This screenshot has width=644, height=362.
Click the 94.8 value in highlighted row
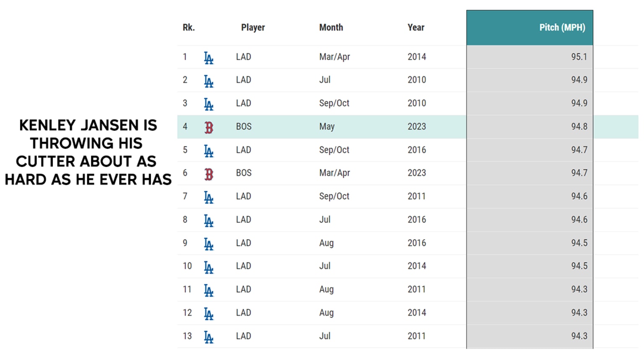(x=579, y=127)
